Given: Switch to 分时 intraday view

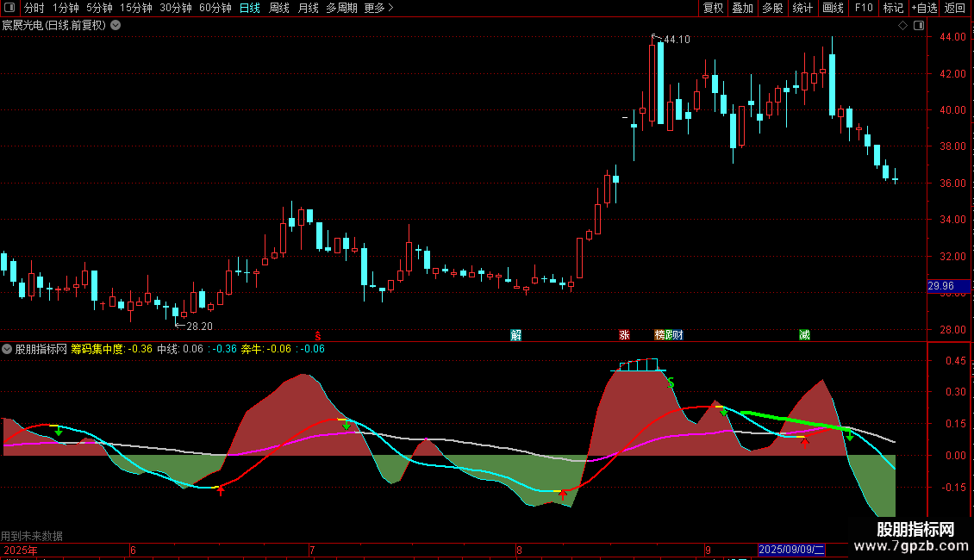Looking at the screenshot, I should [x=34, y=8].
